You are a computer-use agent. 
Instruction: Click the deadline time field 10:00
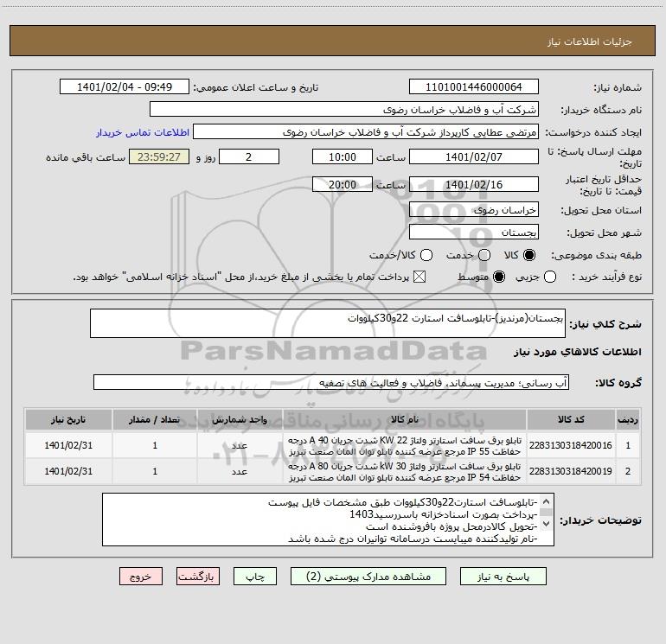tap(343, 156)
